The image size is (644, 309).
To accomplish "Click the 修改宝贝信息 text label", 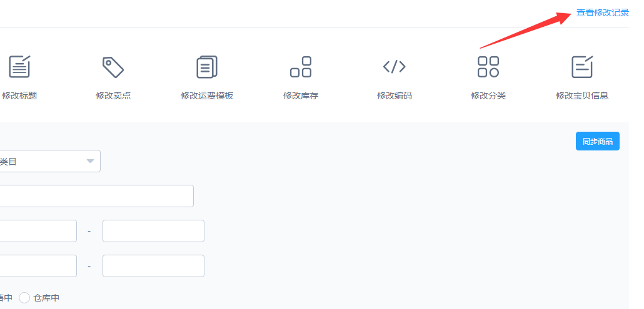I will 582,96.
